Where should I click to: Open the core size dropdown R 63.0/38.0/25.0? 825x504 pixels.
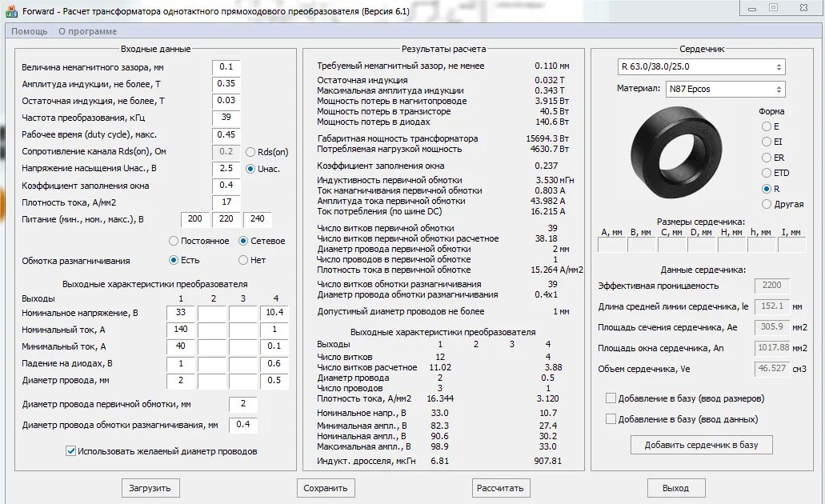(x=701, y=67)
